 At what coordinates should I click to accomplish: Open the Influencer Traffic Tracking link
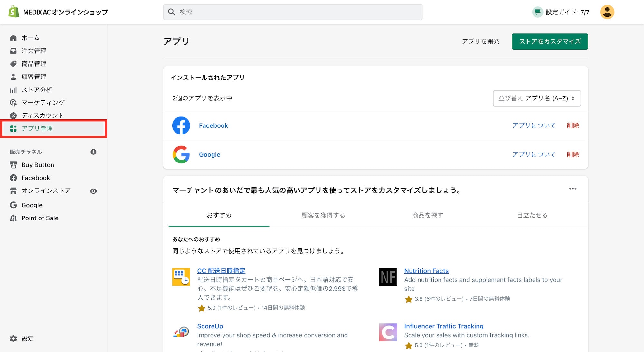[x=444, y=326]
